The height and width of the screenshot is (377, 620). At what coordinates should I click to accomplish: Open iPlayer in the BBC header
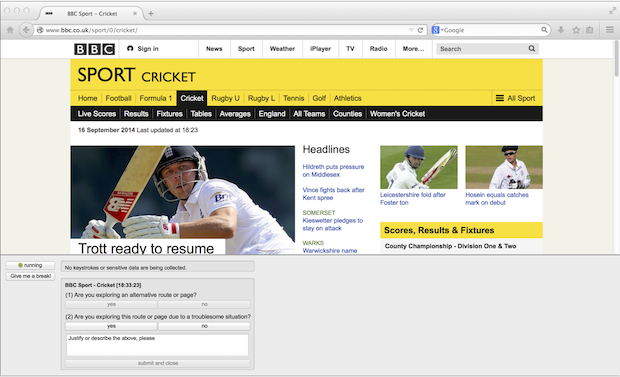tap(320, 49)
